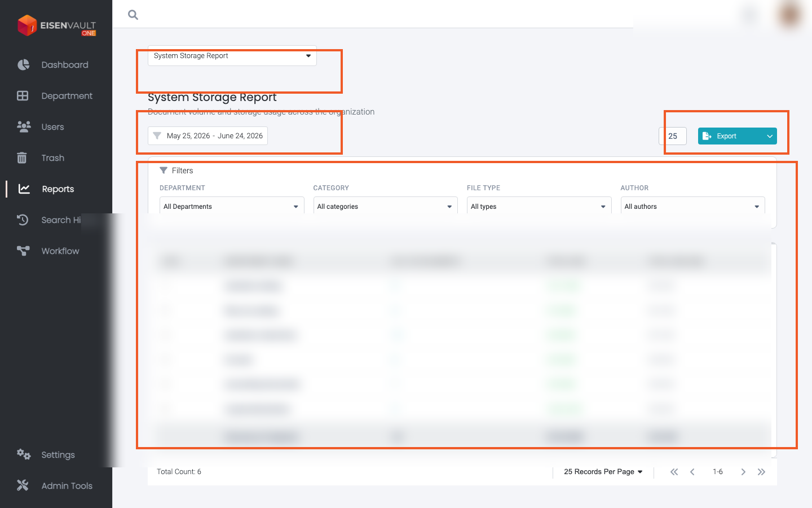Image resolution: width=812 pixels, height=508 pixels.
Task: Click the AUTHOR filter label
Action: coord(634,188)
